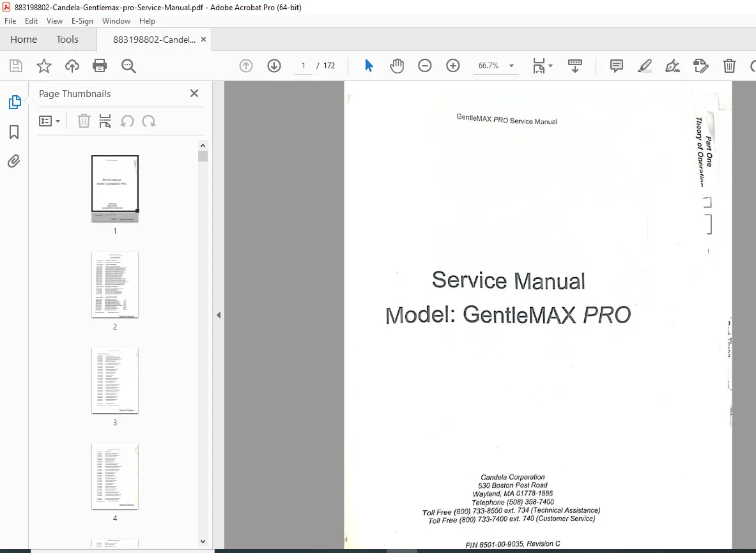Click 'Candela Corporation' text on page
Screen dimensions: 756x553
[x=513, y=477]
